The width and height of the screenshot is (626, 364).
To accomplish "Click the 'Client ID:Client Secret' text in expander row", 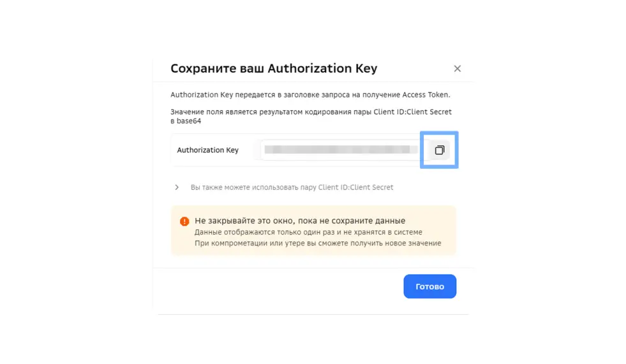I will pos(355,187).
